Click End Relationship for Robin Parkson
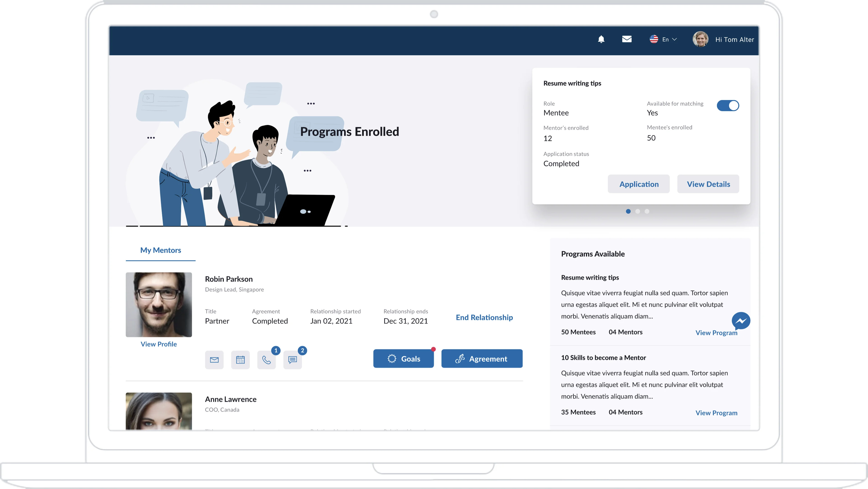This screenshot has height=489, width=868. tap(484, 317)
